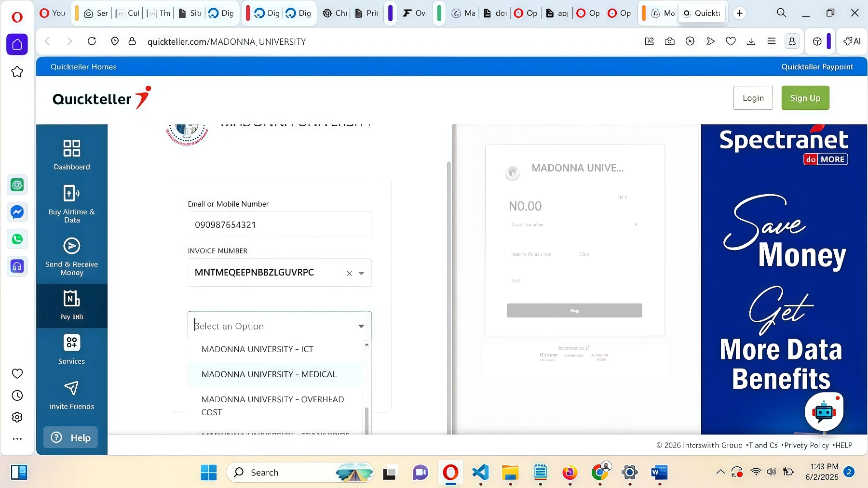868x488 pixels.
Task: Open new tab with plus button
Action: 739,13
